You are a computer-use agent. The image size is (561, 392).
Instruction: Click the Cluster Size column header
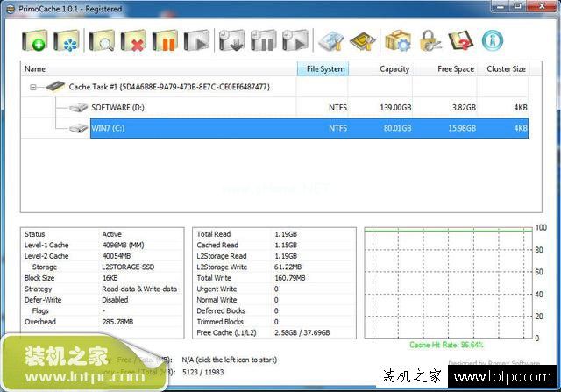click(x=503, y=68)
